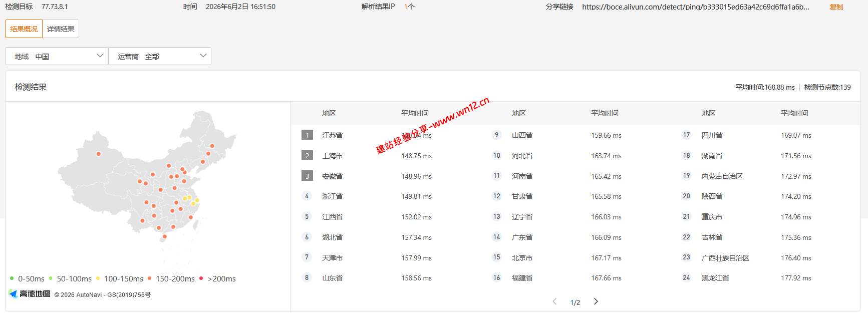The width and height of the screenshot is (868, 317).
Task: Copy the share link with 复制
Action: pyautogui.click(x=836, y=7)
